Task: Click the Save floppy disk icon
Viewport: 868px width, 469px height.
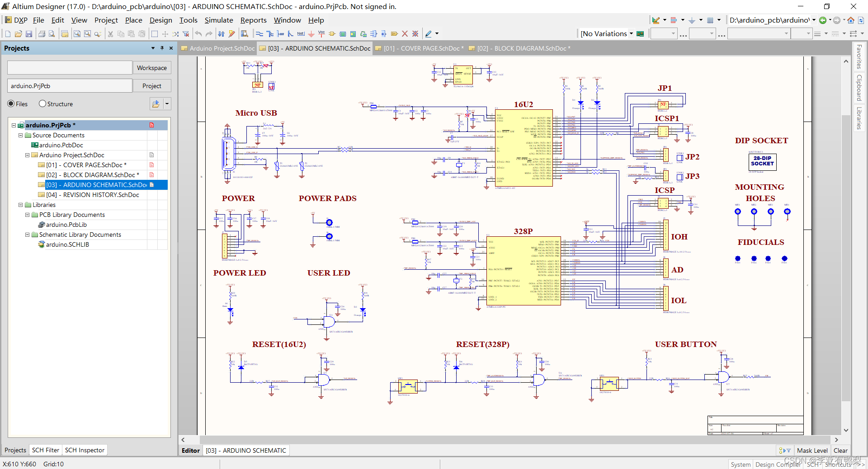Action: [x=29, y=34]
